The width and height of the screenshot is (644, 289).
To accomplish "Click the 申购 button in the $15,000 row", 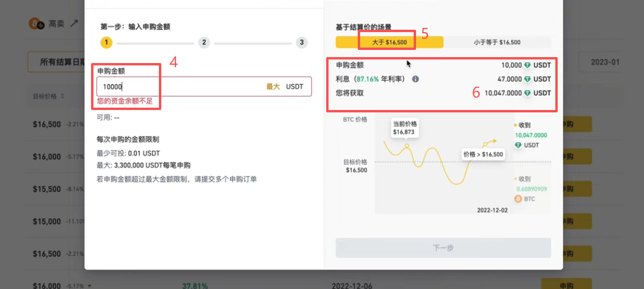I will 577,222.
